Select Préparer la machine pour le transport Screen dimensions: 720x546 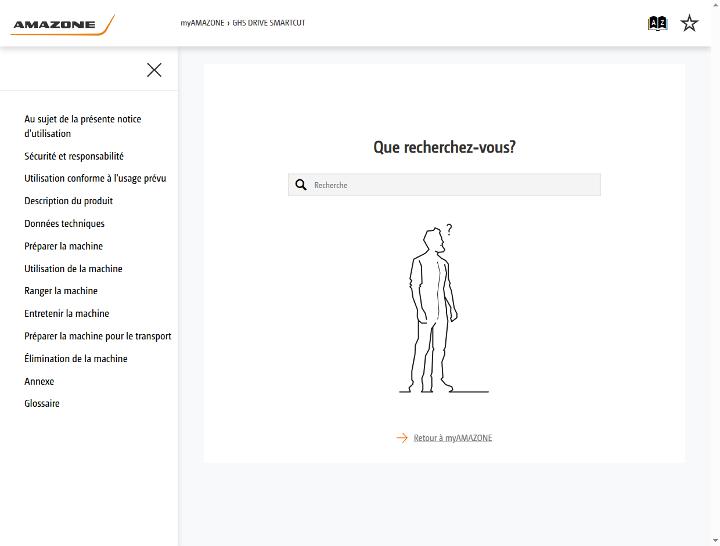[98, 336]
